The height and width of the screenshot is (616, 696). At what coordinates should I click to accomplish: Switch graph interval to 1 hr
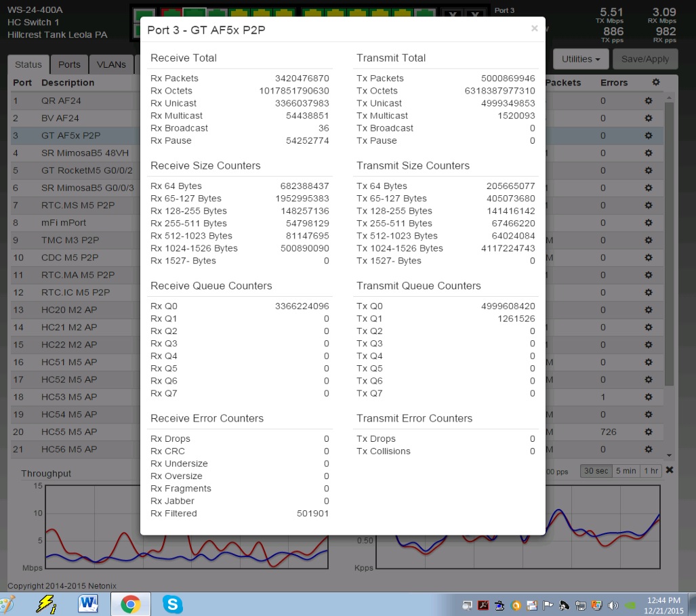[x=651, y=471]
